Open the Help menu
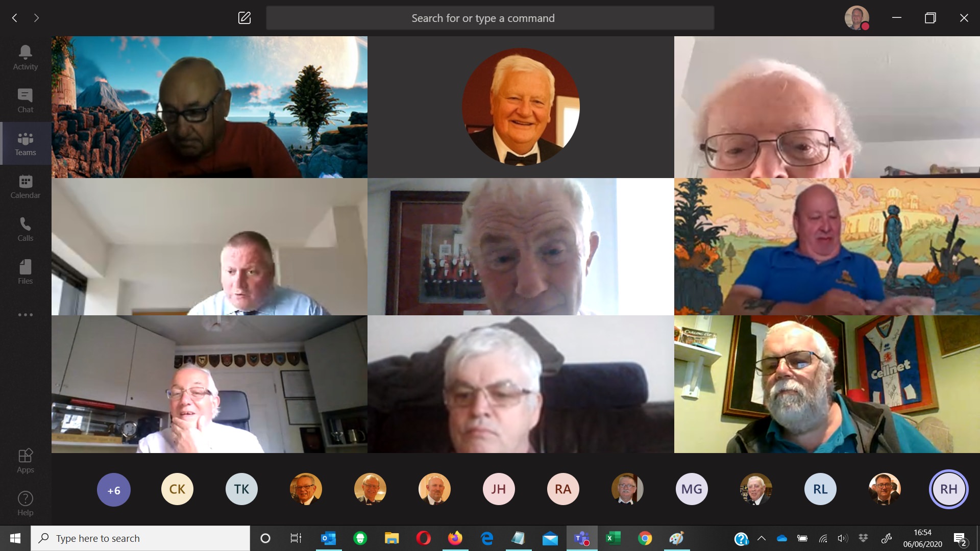This screenshot has height=551, width=980. tap(25, 504)
